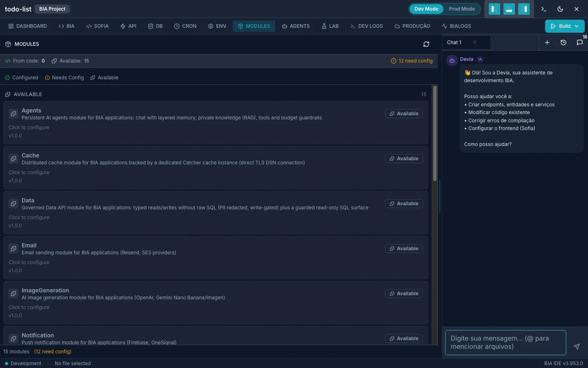Click the Agents module puzzle icon
588x368 pixels.
click(13, 114)
